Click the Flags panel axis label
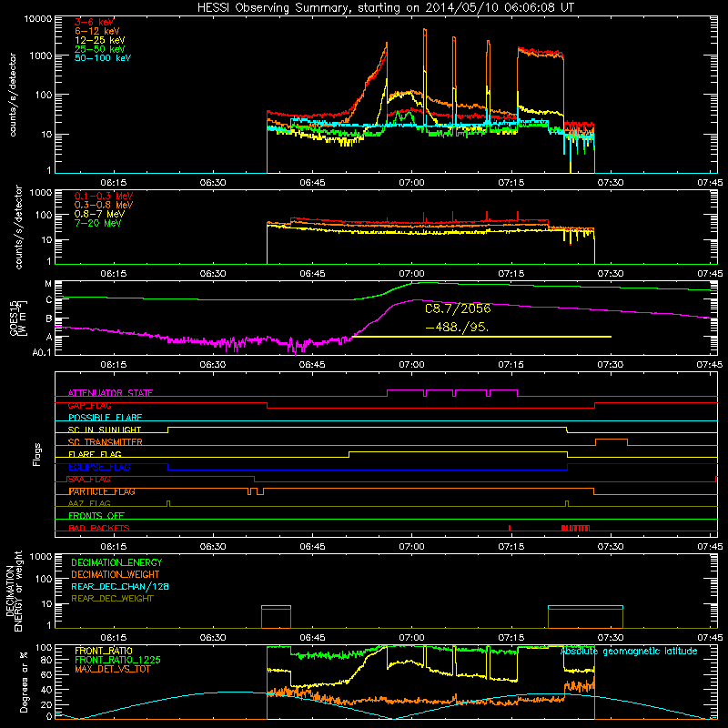 [37, 454]
